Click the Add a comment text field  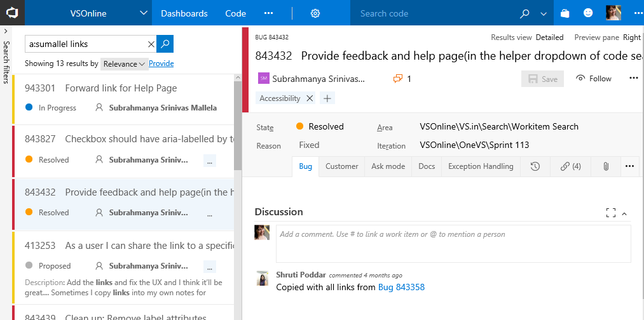tap(453, 244)
